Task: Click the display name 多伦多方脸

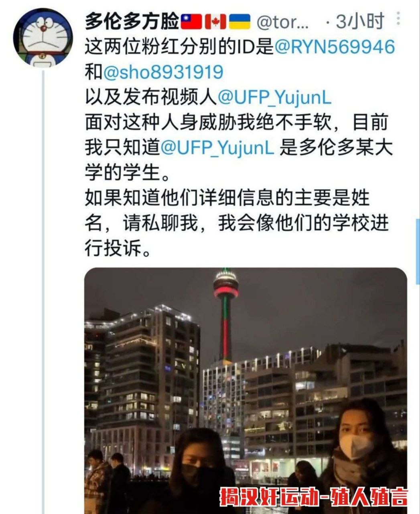Action: coord(132,21)
